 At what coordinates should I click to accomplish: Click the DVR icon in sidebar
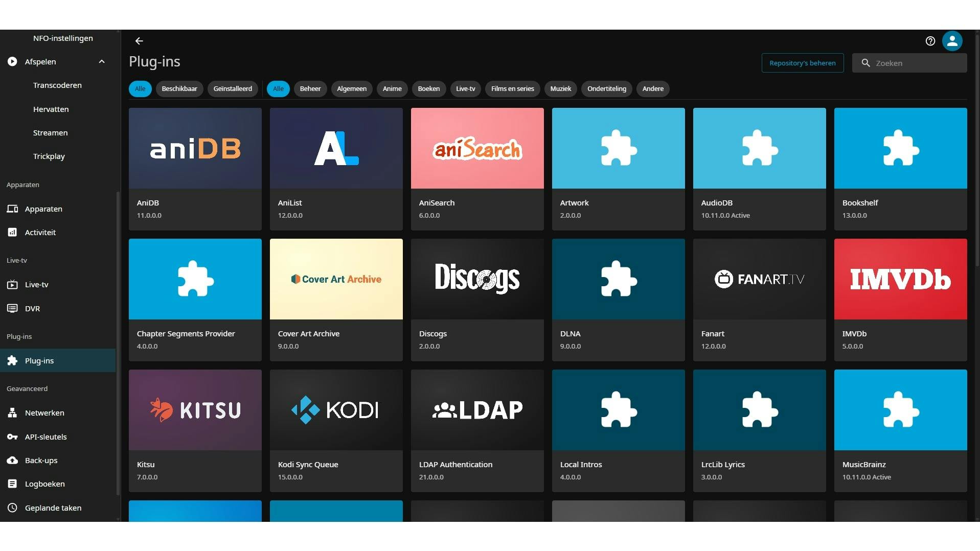(12, 308)
